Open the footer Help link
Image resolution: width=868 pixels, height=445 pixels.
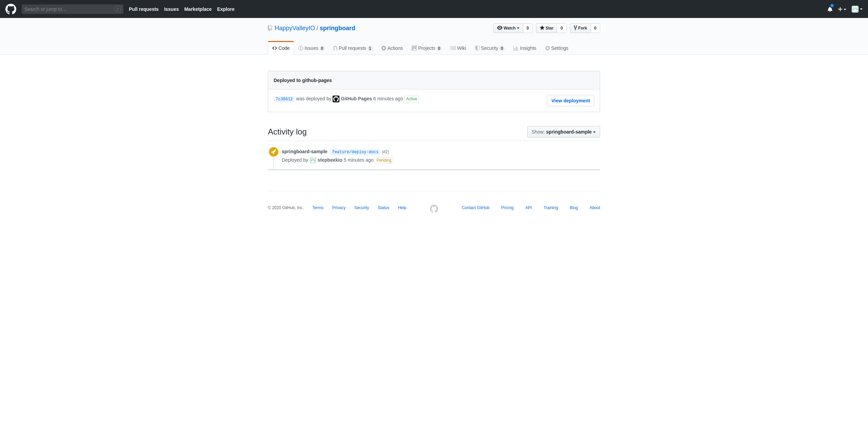pos(402,208)
